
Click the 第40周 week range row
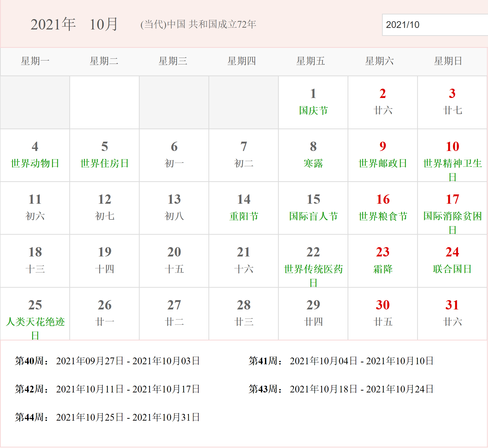click(x=107, y=361)
